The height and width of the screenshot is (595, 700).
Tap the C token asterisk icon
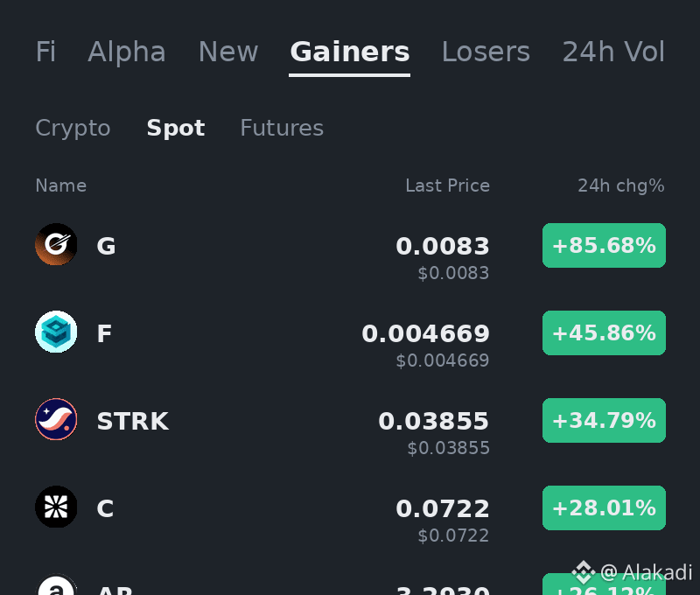(56, 507)
